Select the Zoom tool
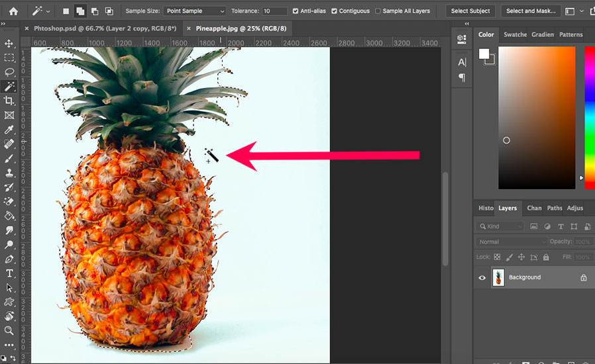The image size is (595, 364). tap(9, 331)
